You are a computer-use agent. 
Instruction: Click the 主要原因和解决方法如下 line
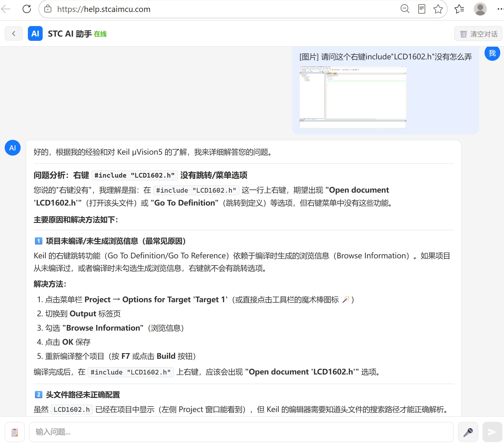(76, 220)
